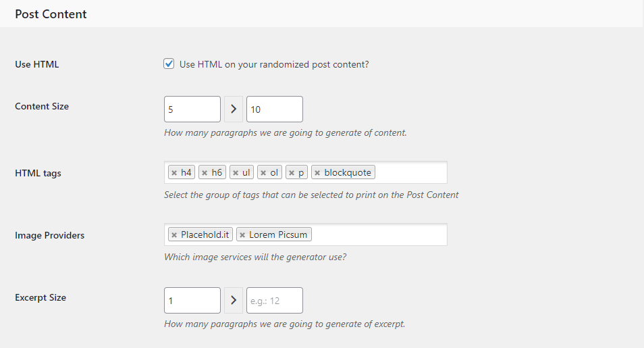Remove the h4 tag
644x348 pixels.
[x=174, y=173]
